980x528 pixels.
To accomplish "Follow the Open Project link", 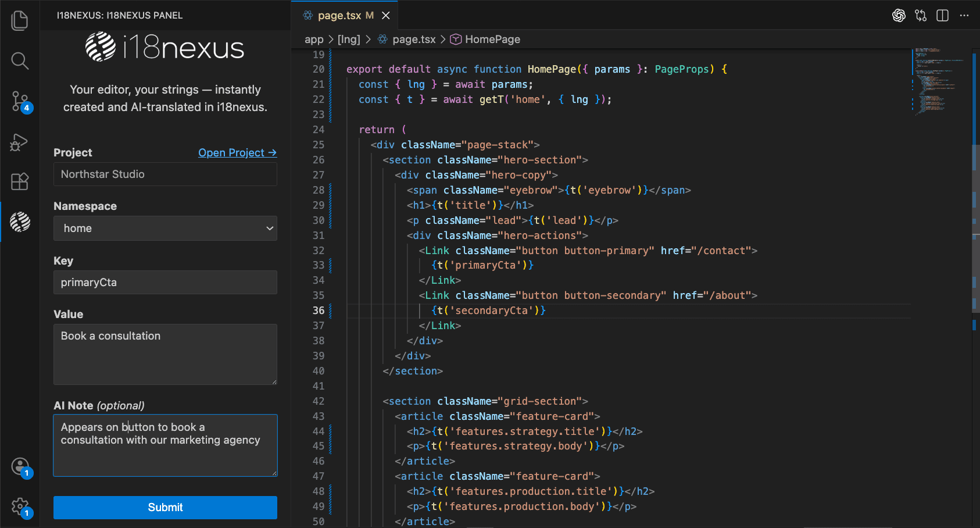I will point(237,152).
